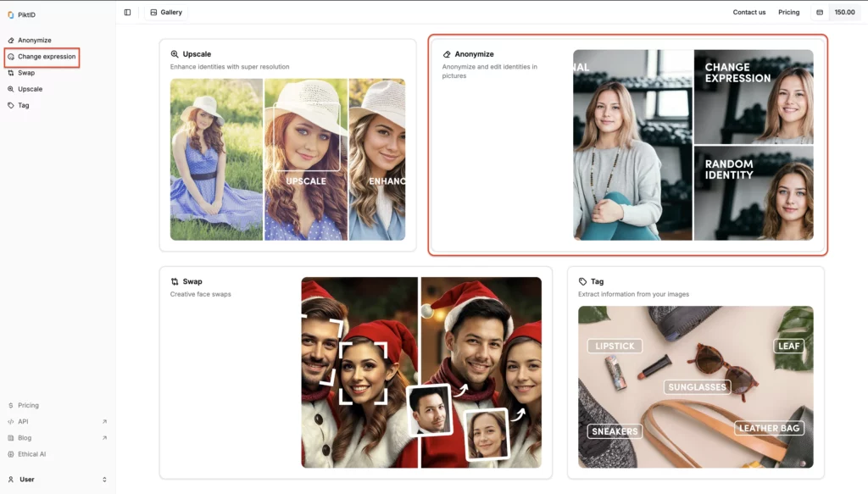The height and width of the screenshot is (494, 868).
Task: Click the Upscale magnifier icon in sidebar
Action: [x=11, y=89]
